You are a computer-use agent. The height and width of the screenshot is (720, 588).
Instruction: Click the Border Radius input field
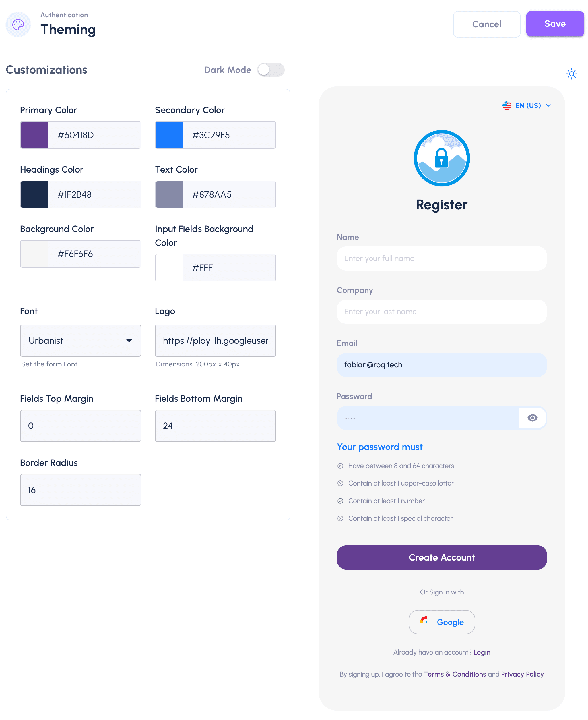(81, 490)
